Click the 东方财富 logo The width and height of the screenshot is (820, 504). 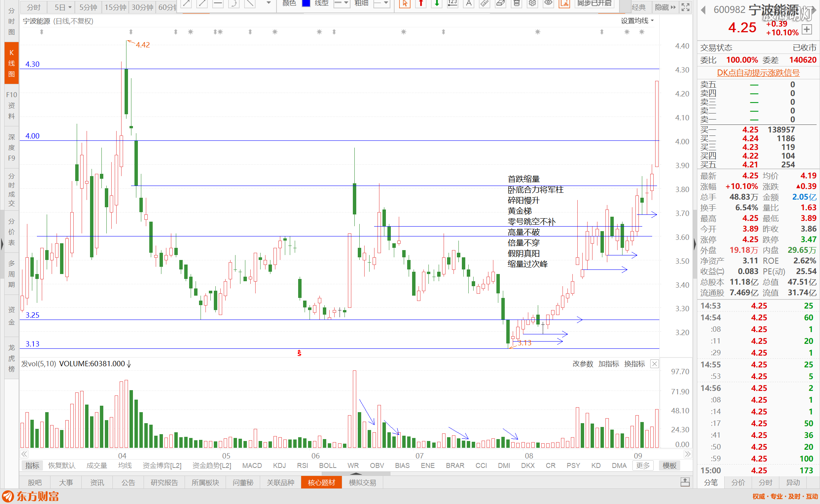coord(30,496)
